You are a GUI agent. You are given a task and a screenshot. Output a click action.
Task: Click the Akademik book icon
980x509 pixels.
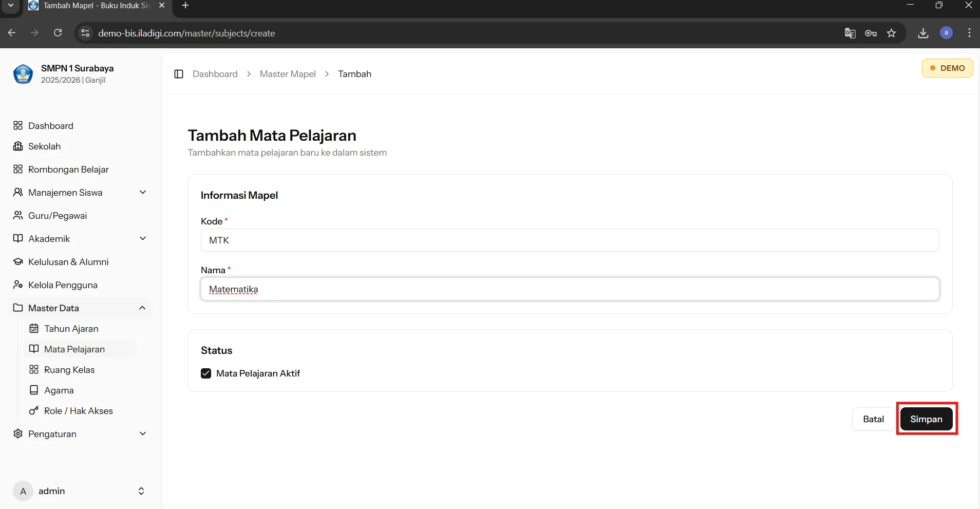(x=18, y=238)
